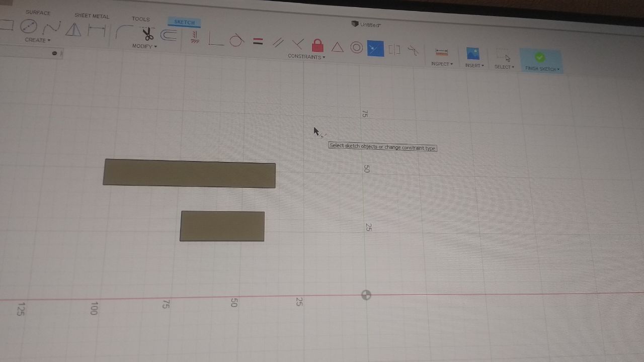Select the Trim scissors tool

[147, 34]
